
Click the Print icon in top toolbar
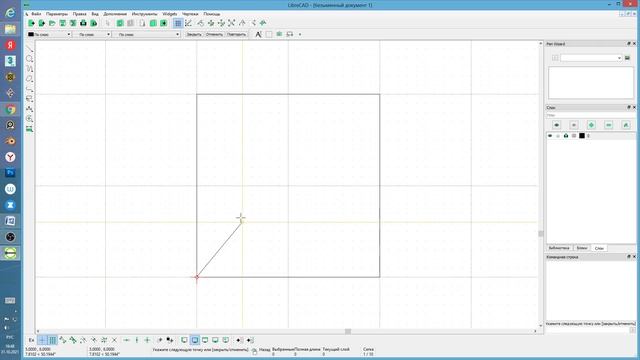pyautogui.click(x=83, y=23)
